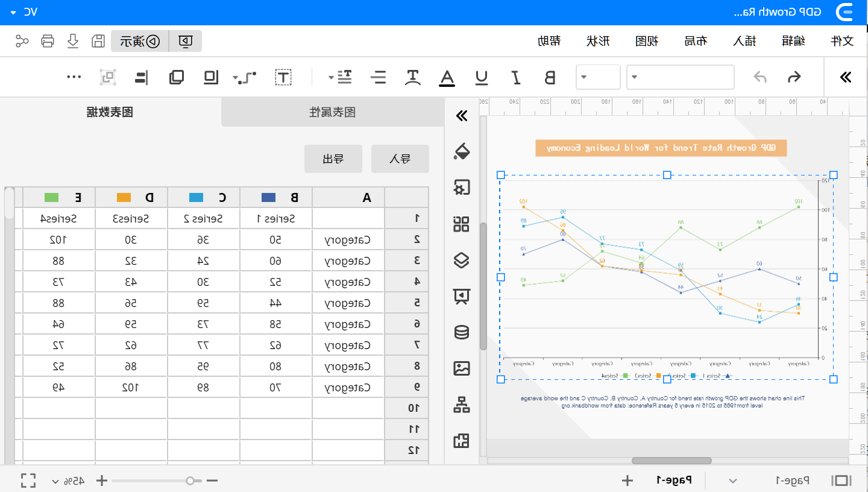Viewport: 868px width, 492px height.
Task: Open the database data panel icon
Action: click(461, 332)
